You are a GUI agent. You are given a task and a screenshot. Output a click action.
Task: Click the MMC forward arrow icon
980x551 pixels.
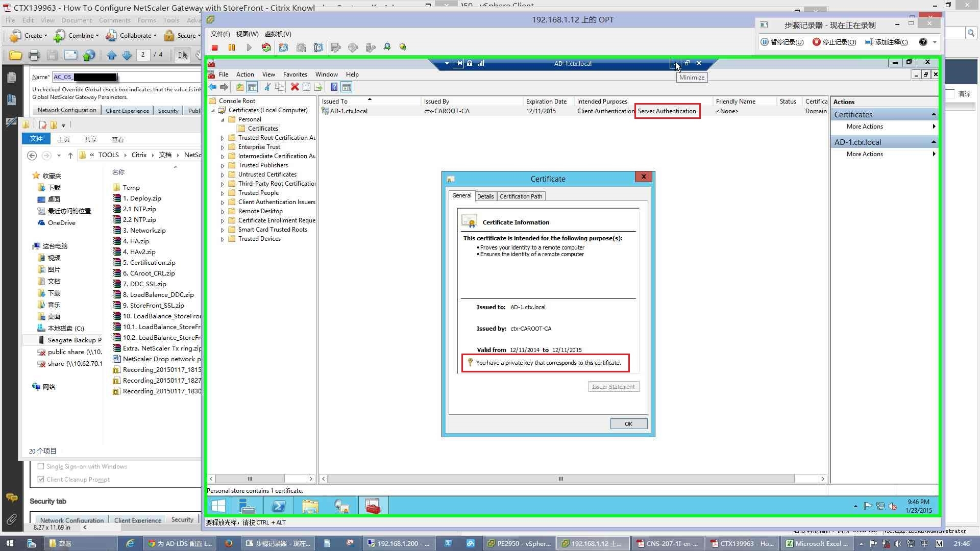pyautogui.click(x=224, y=87)
